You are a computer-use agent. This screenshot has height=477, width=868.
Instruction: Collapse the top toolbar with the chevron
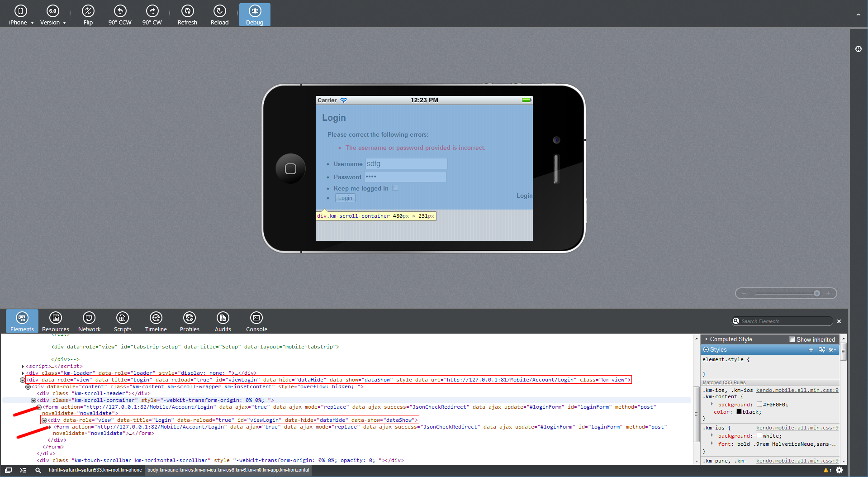coord(858,15)
